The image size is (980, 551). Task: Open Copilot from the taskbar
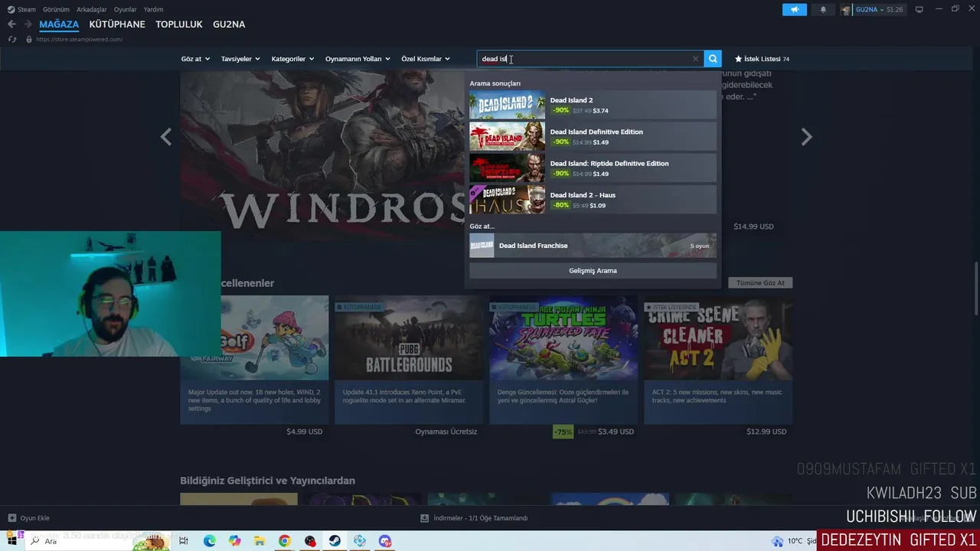[234, 541]
